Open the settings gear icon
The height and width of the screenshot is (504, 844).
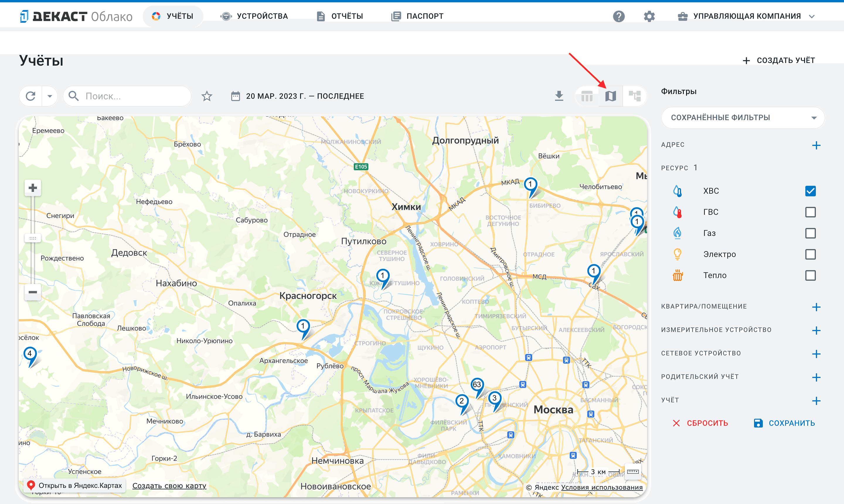point(649,16)
